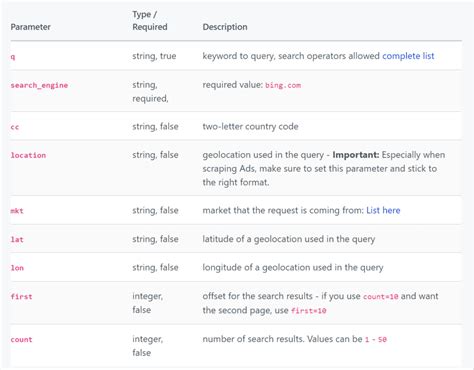Click 'integer, false' type in first row

pos(148,303)
